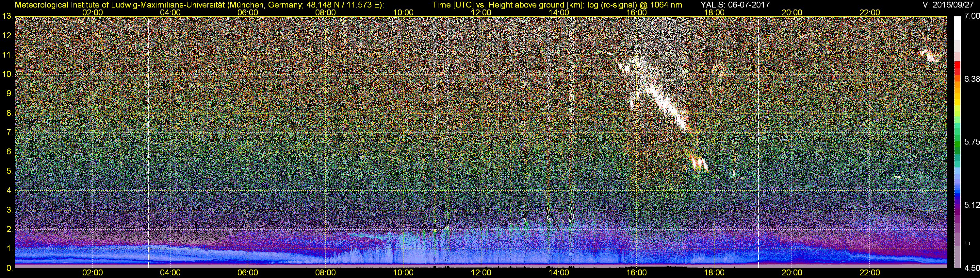Click the 8 km height axis label

(9, 113)
